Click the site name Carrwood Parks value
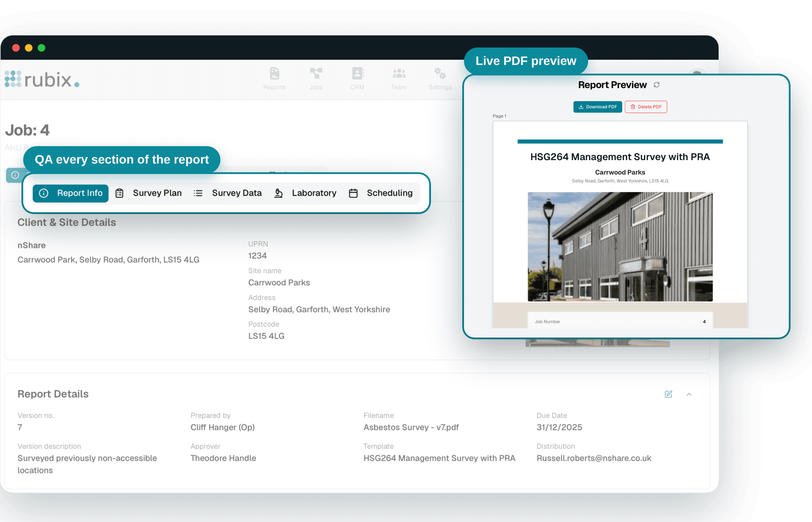The image size is (812, 522). [x=279, y=283]
